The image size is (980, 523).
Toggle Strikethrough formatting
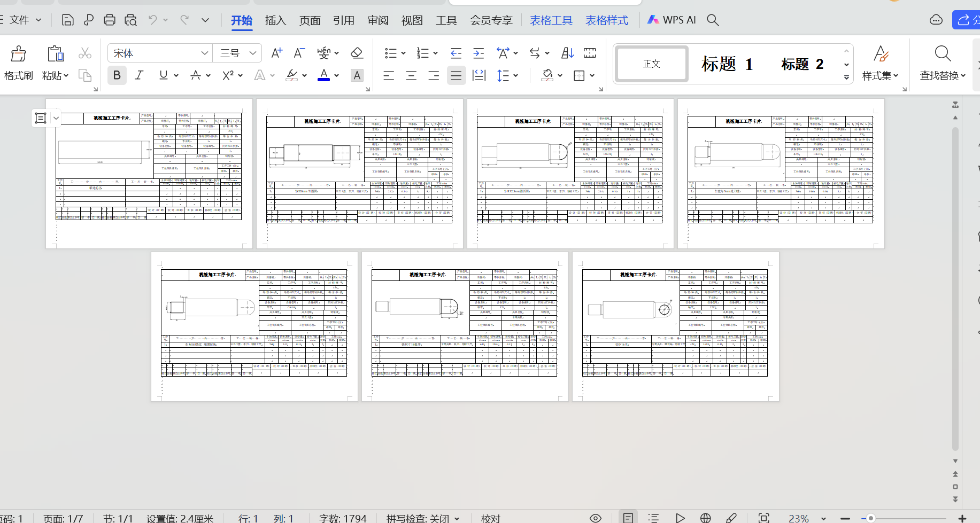tap(196, 75)
